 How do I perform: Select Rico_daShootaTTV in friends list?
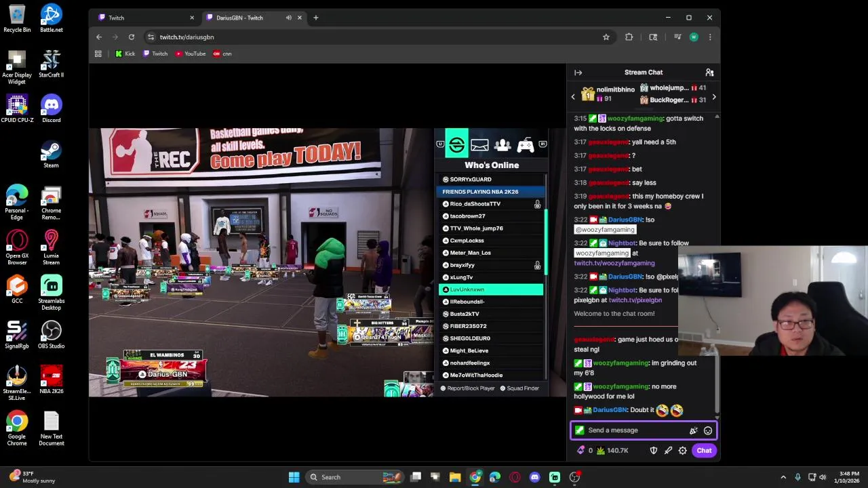coord(492,204)
